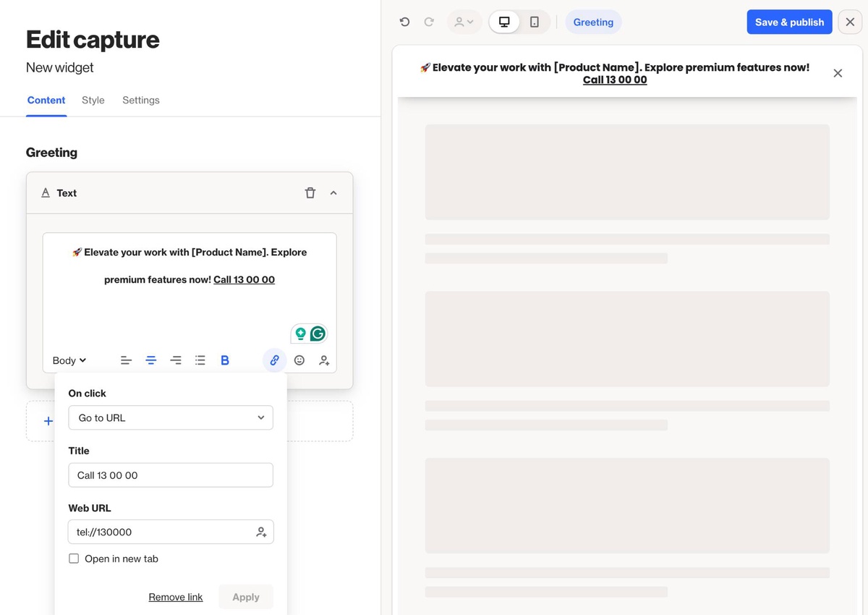
Task: Align text left
Action: coord(126,360)
